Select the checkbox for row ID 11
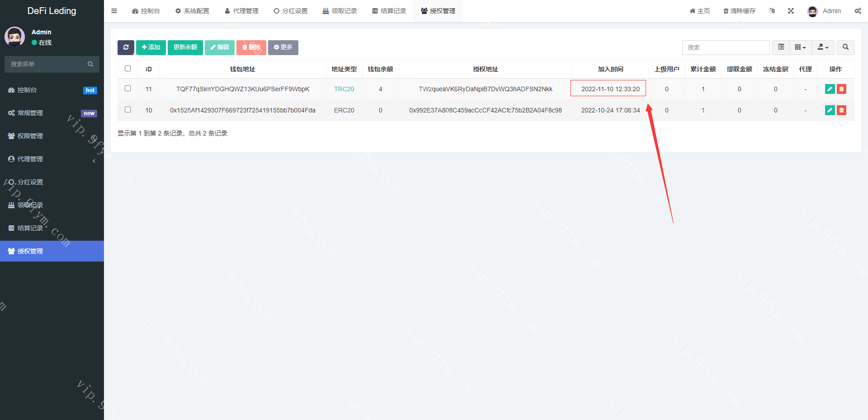The width and height of the screenshot is (868, 420). point(127,89)
